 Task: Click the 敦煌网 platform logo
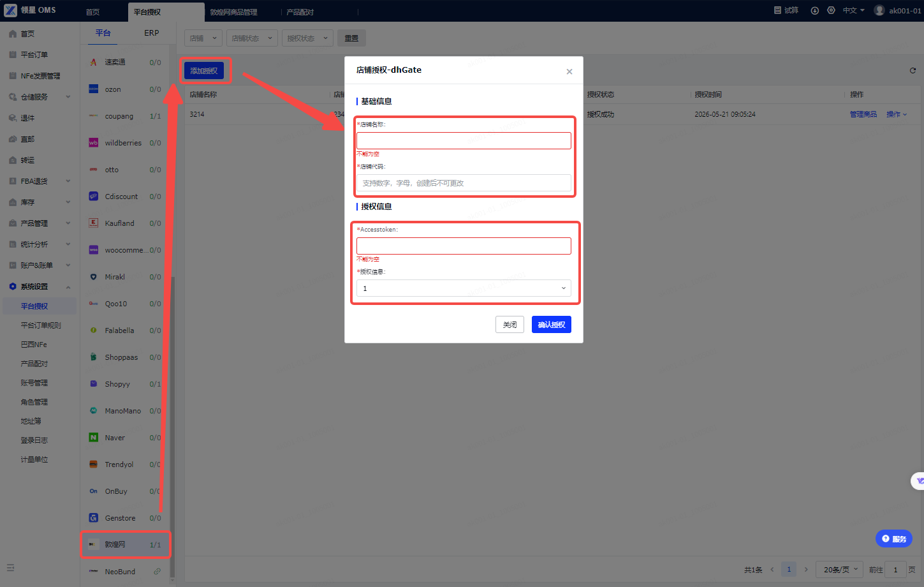[x=93, y=545]
